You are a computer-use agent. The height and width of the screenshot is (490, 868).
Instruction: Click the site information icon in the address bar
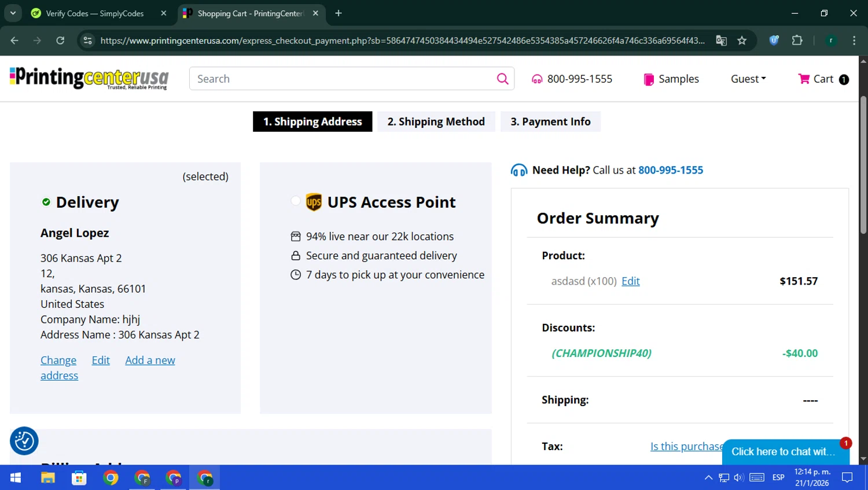[x=87, y=40]
